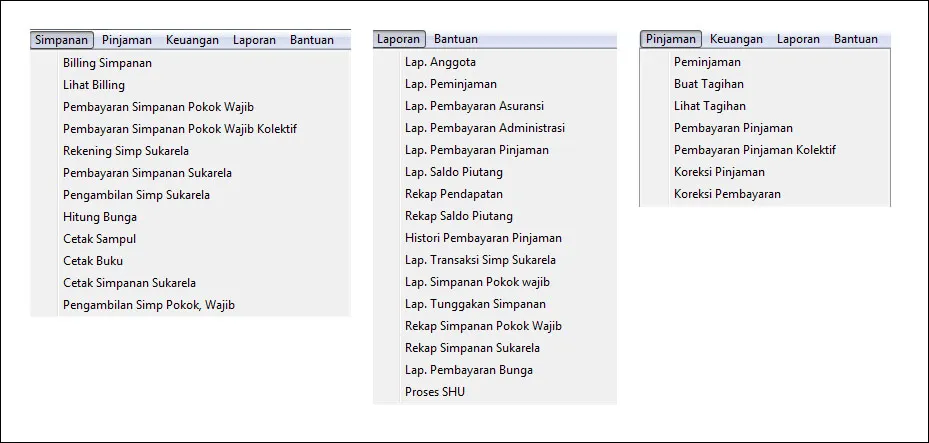This screenshot has width=929, height=443.
Task: Open Pinjaman menu in left menu bar
Action: point(127,40)
